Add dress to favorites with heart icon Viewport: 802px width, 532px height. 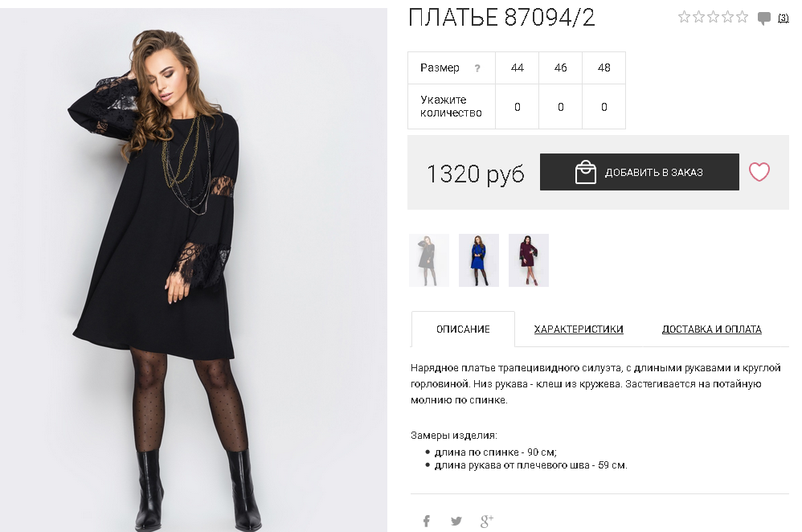(x=759, y=172)
